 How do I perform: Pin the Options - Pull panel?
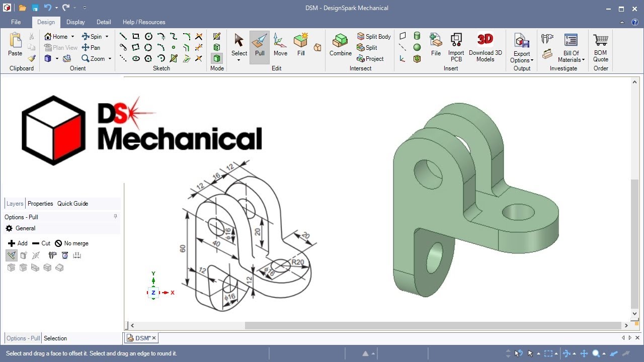coord(115,217)
